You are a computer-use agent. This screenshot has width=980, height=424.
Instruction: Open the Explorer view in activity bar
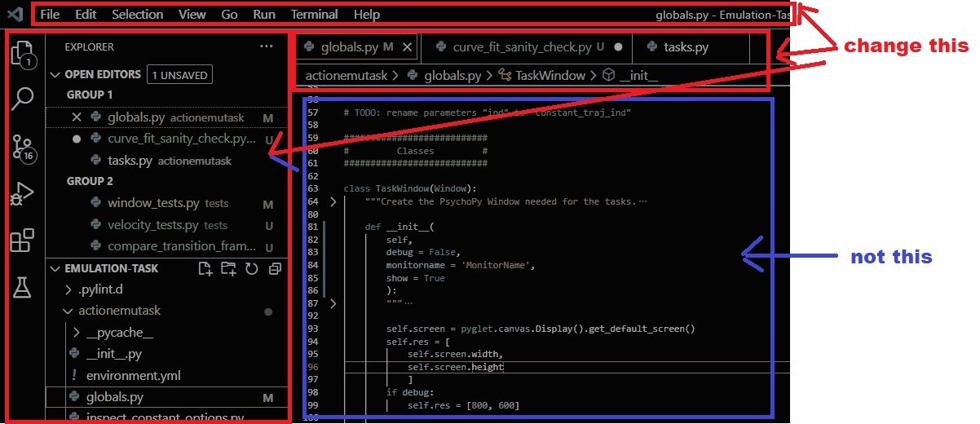(23, 53)
